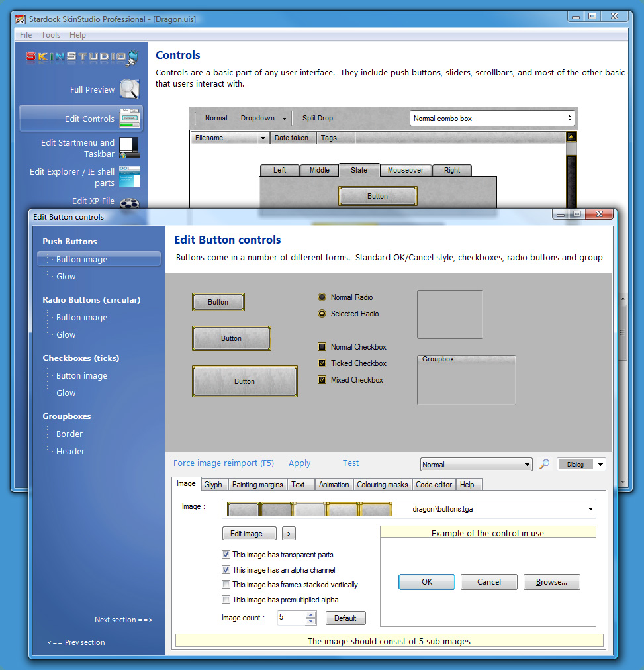Toggle the Normal Checkbox preview

pyautogui.click(x=322, y=346)
